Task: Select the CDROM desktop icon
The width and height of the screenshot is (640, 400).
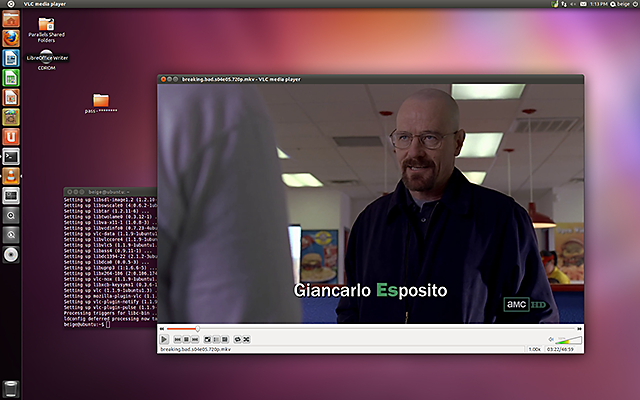Action: pos(47,60)
